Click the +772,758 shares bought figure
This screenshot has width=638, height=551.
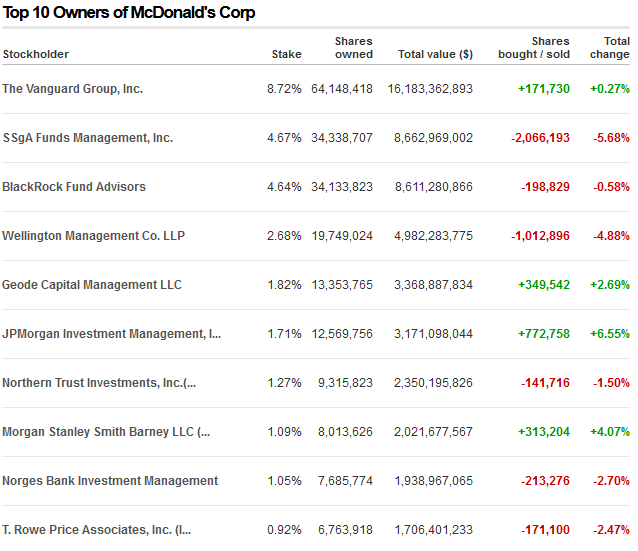click(x=544, y=334)
